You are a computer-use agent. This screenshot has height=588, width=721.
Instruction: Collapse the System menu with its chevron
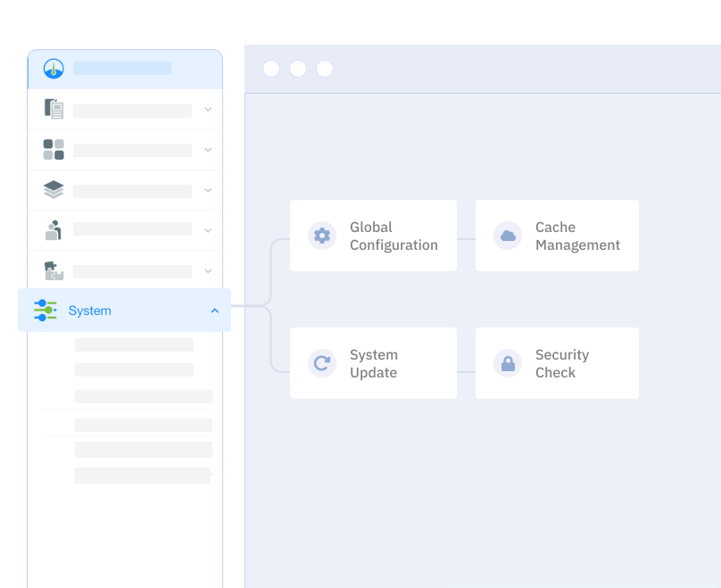tap(214, 311)
